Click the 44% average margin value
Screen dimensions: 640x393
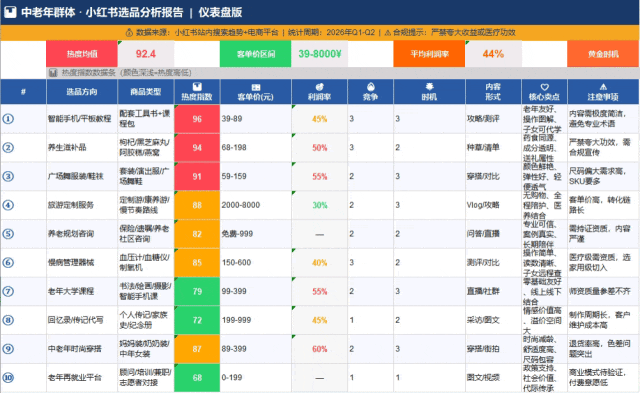(493, 54)
